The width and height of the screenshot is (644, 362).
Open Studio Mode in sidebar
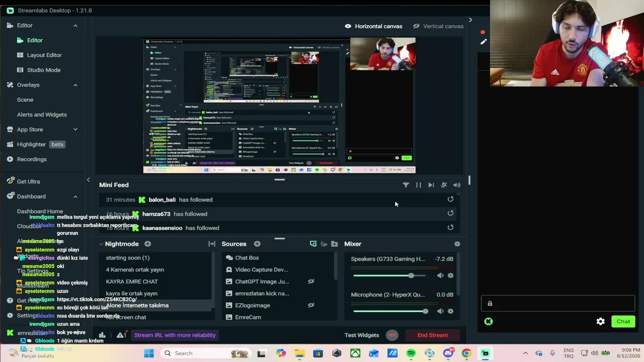point(39,70)
